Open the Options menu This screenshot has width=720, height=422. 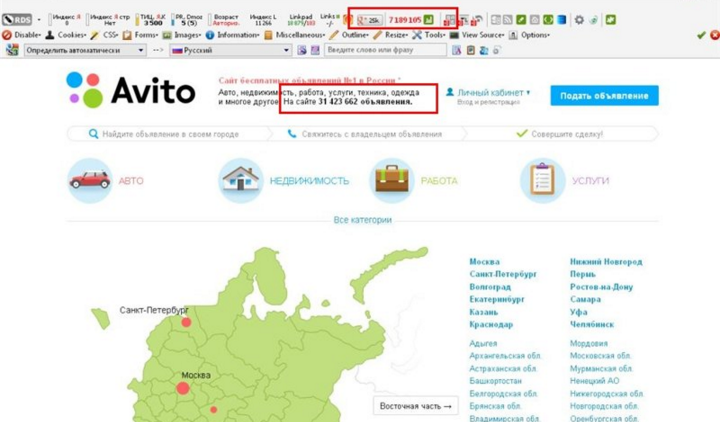pyautogui.click(x=529, y=35)
